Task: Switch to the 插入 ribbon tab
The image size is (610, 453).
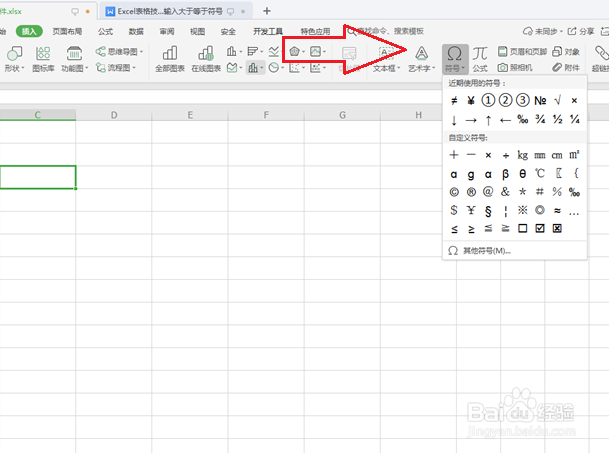Action: click(29, 31)
